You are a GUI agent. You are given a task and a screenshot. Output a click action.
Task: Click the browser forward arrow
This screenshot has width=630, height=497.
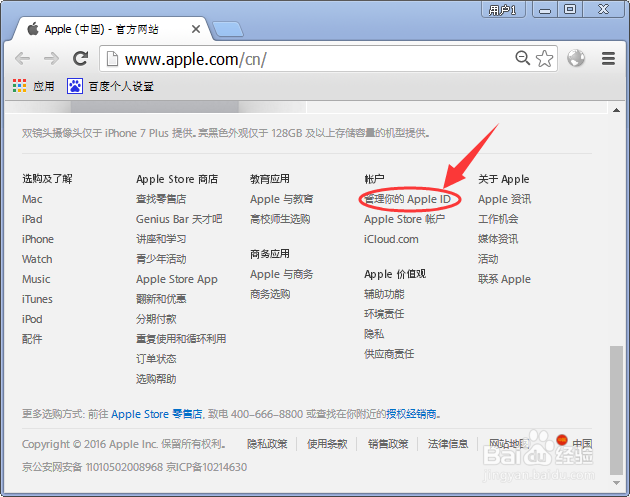point(51,59)
